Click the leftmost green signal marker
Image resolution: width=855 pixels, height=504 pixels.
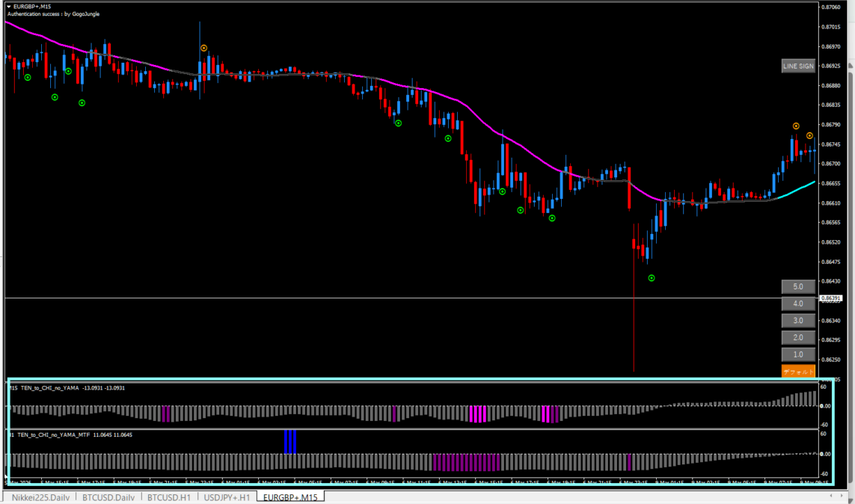click(28, 77)
